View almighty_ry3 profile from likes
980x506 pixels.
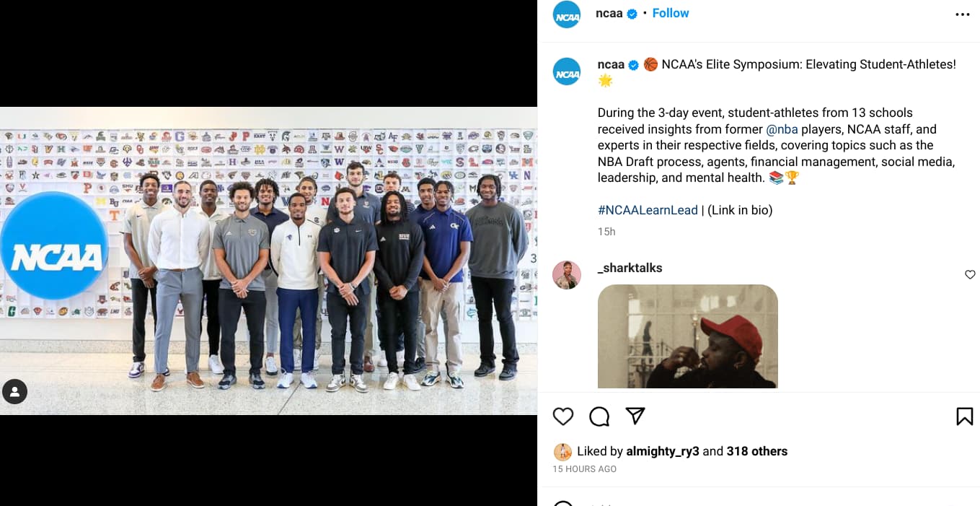click(x=663, y=451)
